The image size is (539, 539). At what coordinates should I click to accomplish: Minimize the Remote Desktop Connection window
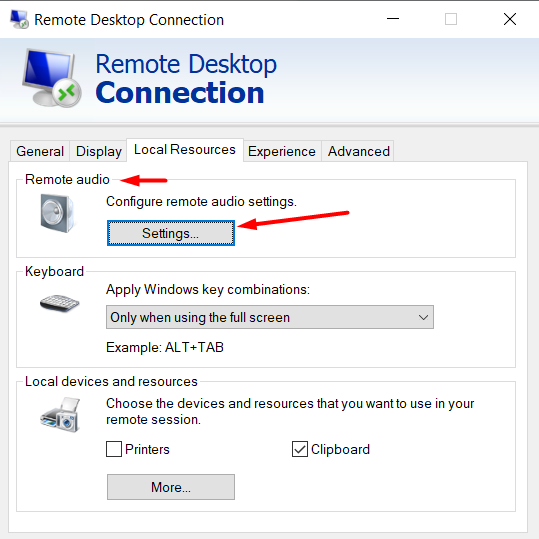393,19
